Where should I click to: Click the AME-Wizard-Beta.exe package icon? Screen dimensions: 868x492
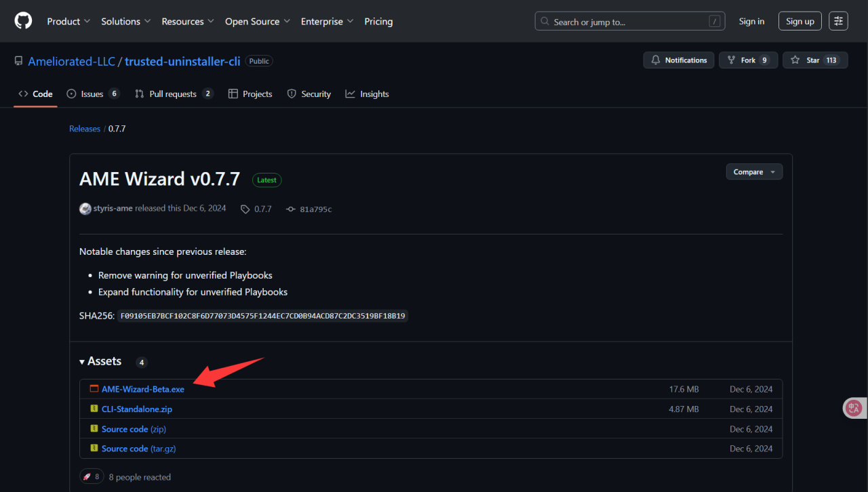(x=94, y=389)
